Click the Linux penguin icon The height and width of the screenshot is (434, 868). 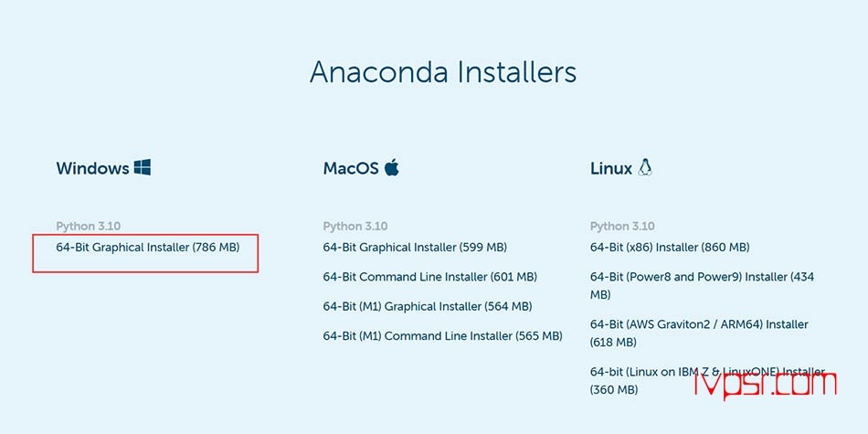[644, 167]
